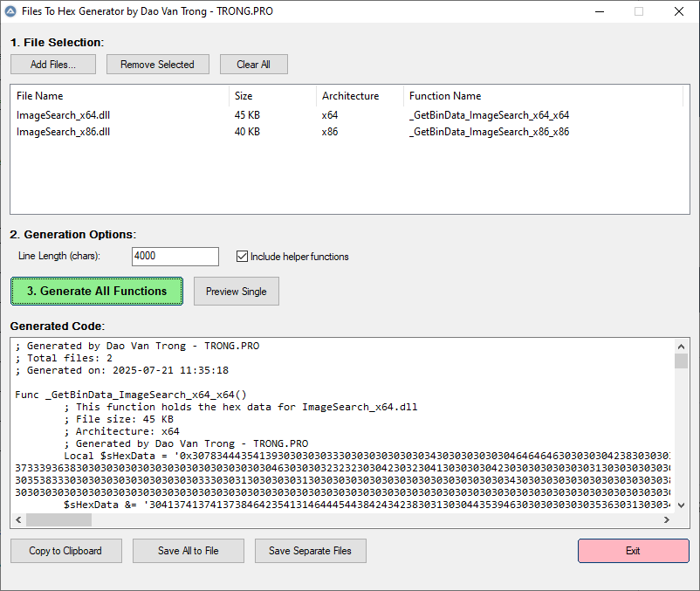Click the 'Generated on: 2025-07-21' line
This screenshot has height=591, width=700.
coord(122,370)
